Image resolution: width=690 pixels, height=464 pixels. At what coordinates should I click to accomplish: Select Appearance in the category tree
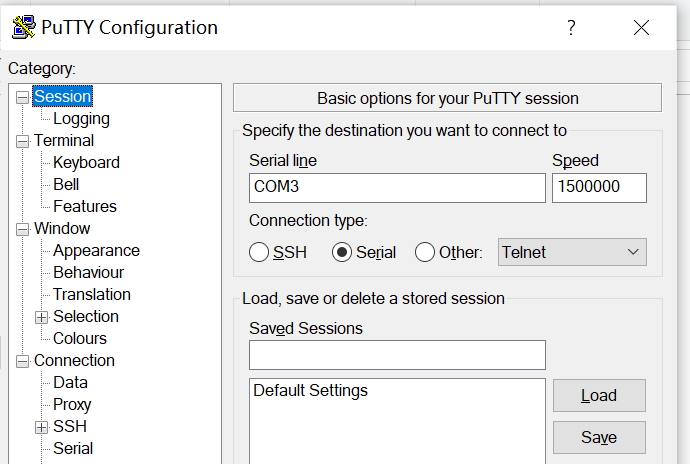(96, 250)
